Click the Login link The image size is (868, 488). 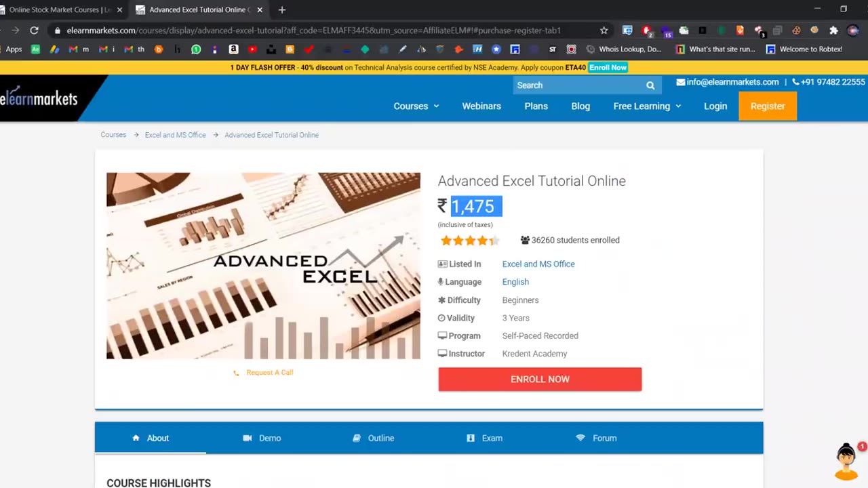pos(715,106)
